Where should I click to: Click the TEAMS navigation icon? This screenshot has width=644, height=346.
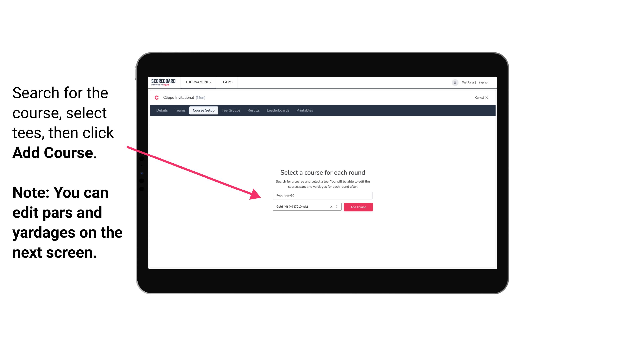pos(226,82)
